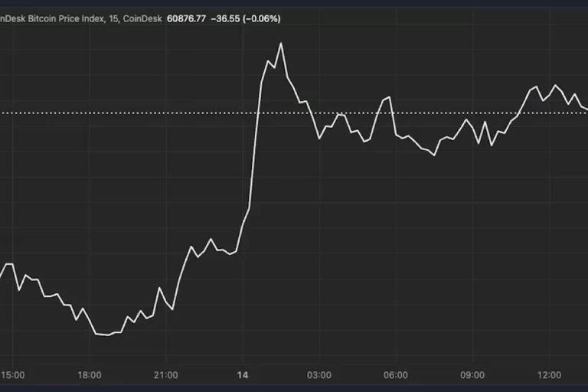Select the 18:00 mark on time axis
The height and width of the screenshot is (392, 588).
[90, 375]
